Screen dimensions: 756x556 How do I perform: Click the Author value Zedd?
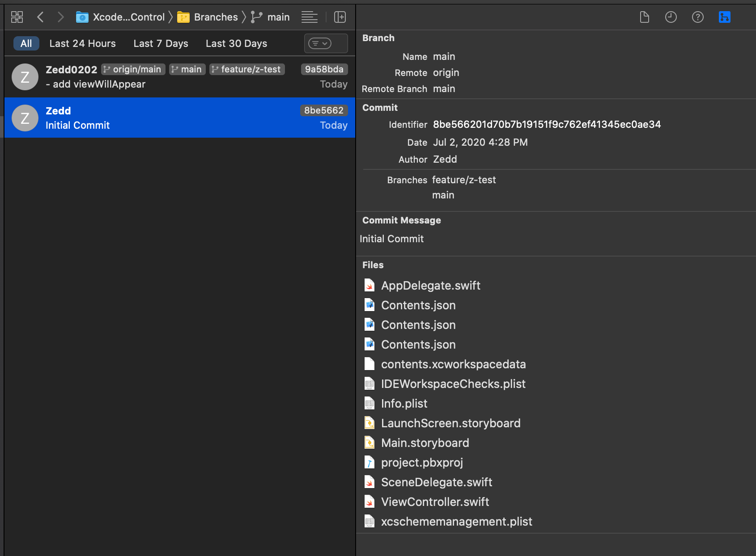(445, 159)
